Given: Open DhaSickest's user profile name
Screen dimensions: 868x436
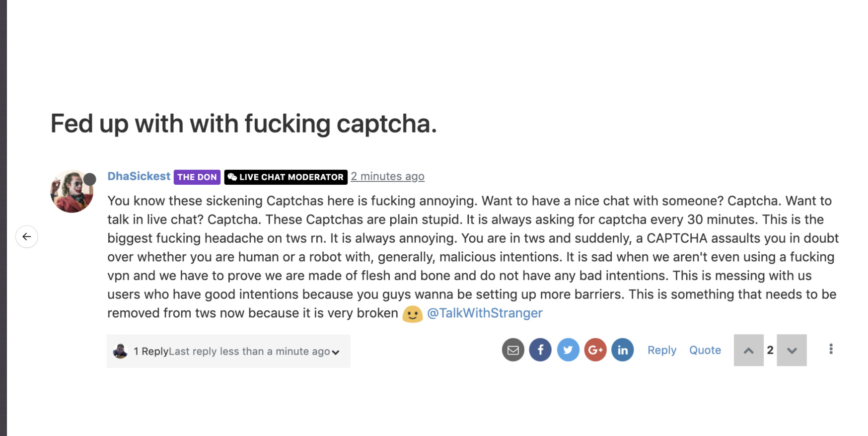Looking at the screenshot, I should click(139, 176).
